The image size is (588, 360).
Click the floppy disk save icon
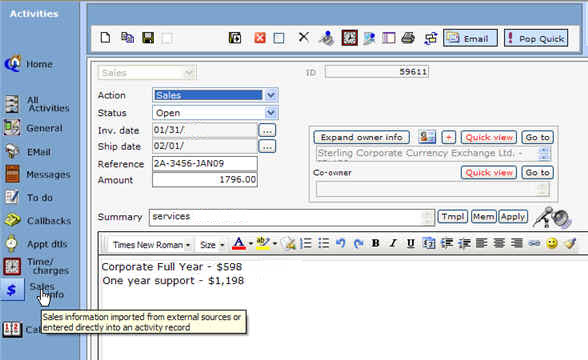tap(148, 38)
